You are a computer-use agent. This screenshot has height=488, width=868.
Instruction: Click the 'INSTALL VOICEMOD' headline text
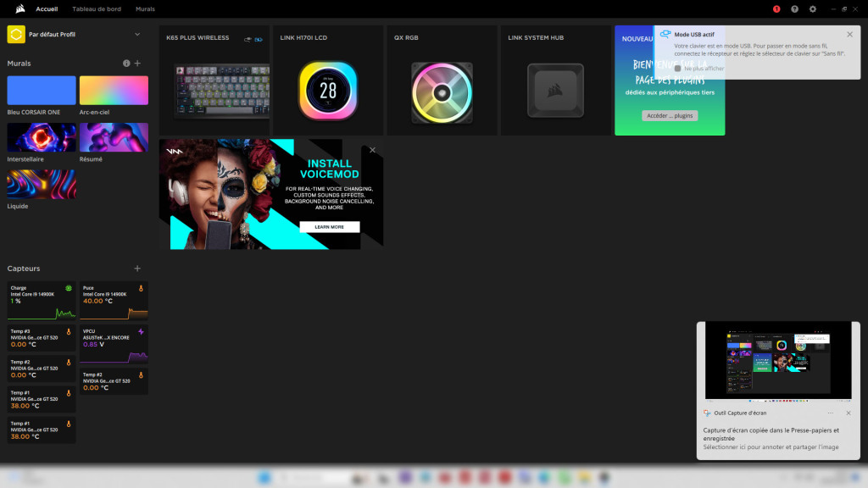[x=330, y=169]
